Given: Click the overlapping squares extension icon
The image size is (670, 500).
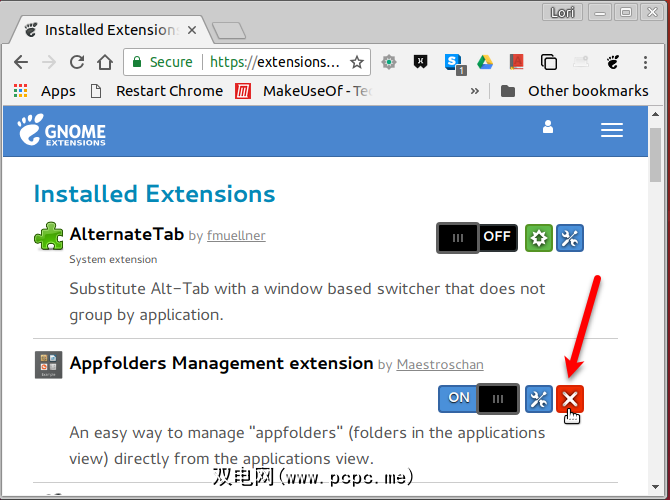Looking at the screenshot, I should (x=549, y=62).
